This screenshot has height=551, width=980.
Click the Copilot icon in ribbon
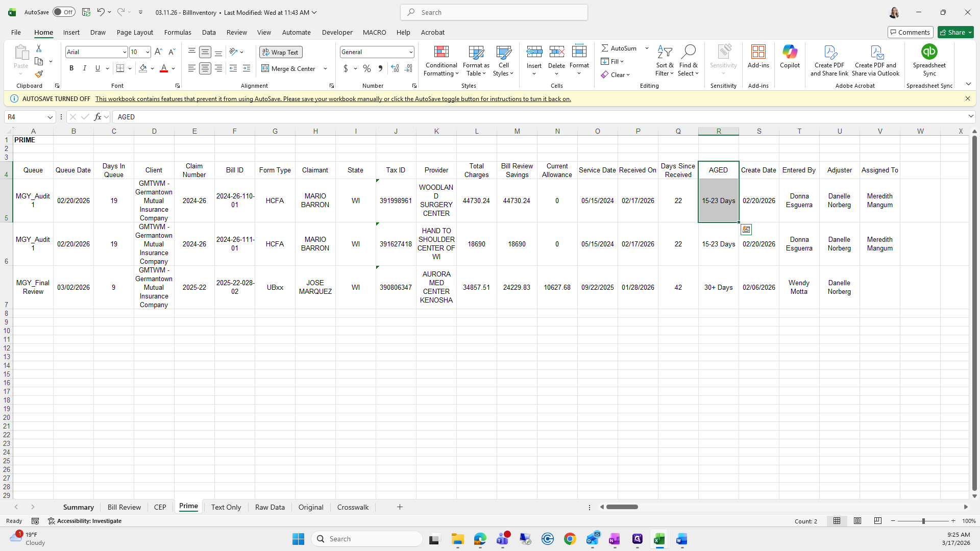pos(790,52)
